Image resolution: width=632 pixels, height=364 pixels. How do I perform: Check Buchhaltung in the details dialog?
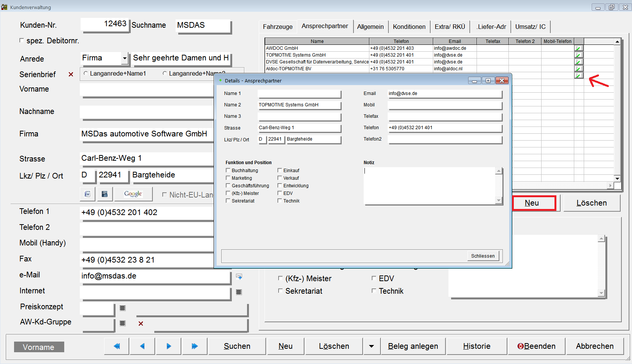coord(228,170)
